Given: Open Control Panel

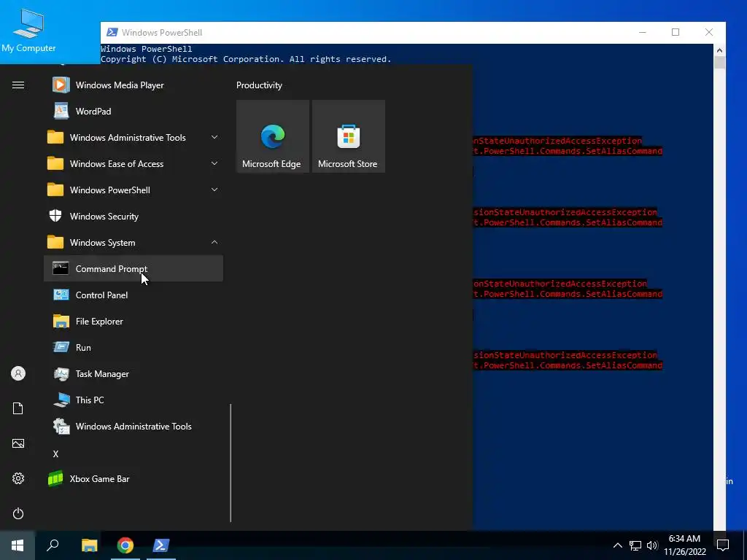Looking at the screenshot, I should 133,295.
